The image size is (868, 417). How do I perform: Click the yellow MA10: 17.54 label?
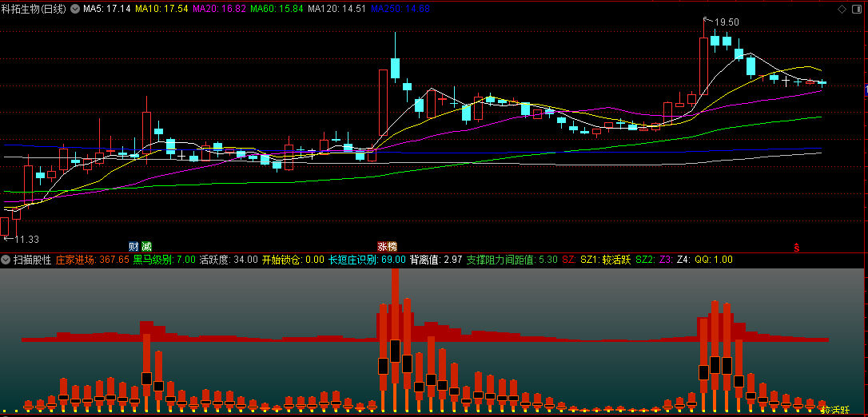[x=161, y=10]
